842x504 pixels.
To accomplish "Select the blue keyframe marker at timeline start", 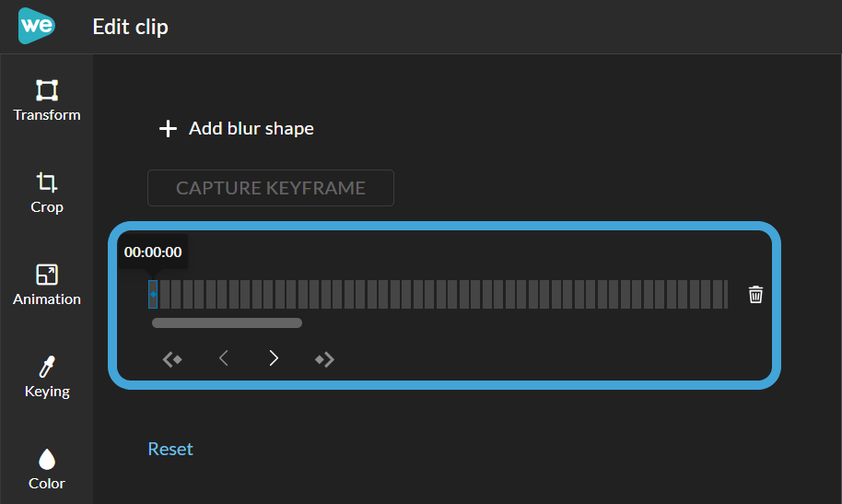I will tap(153, 295).
